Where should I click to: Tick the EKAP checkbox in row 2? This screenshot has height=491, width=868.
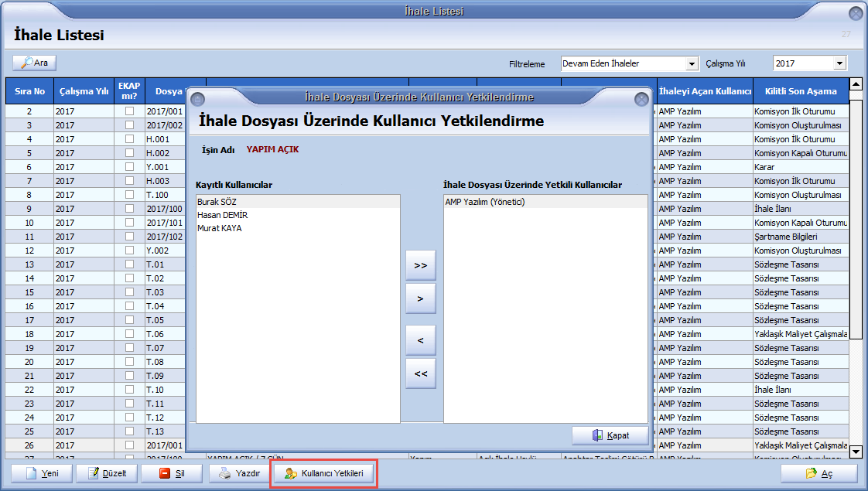(129, 111)
